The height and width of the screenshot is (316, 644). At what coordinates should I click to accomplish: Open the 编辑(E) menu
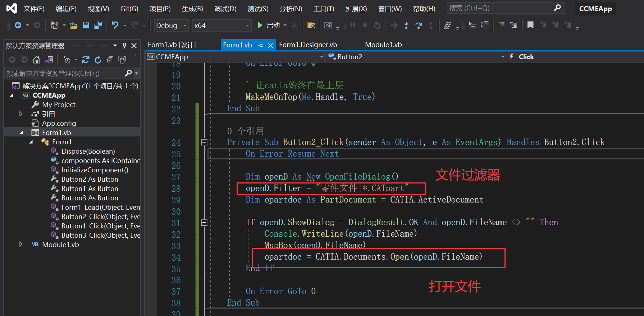pos(66,9)
